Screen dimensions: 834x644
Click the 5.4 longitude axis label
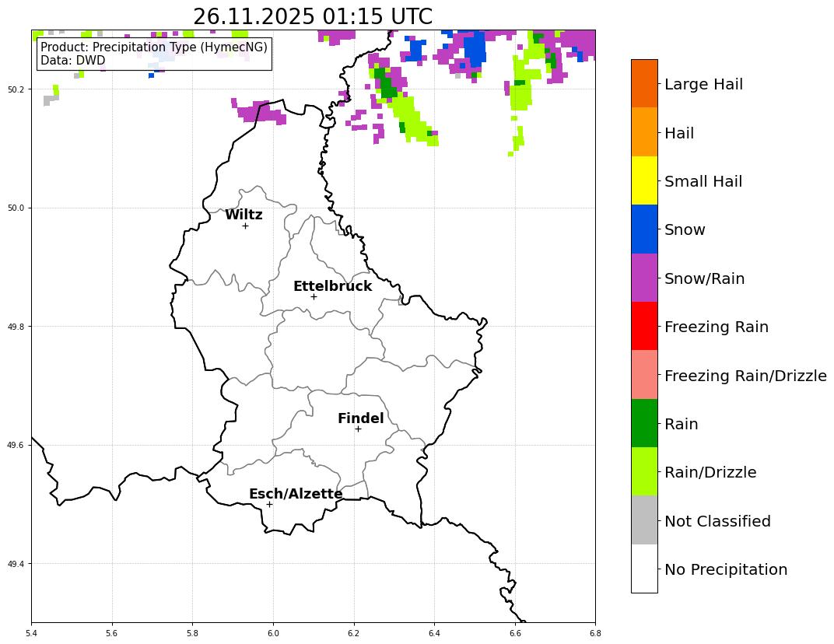tap(31, 633)
